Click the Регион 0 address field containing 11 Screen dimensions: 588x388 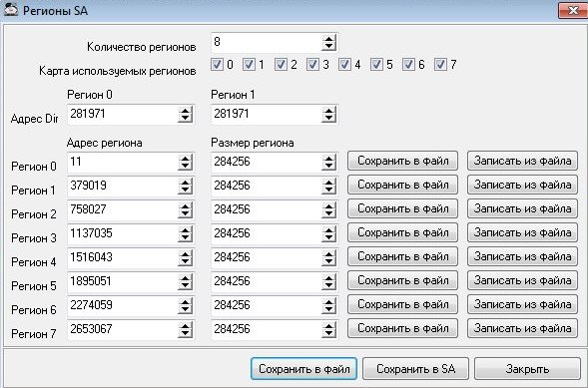point(123,163)
